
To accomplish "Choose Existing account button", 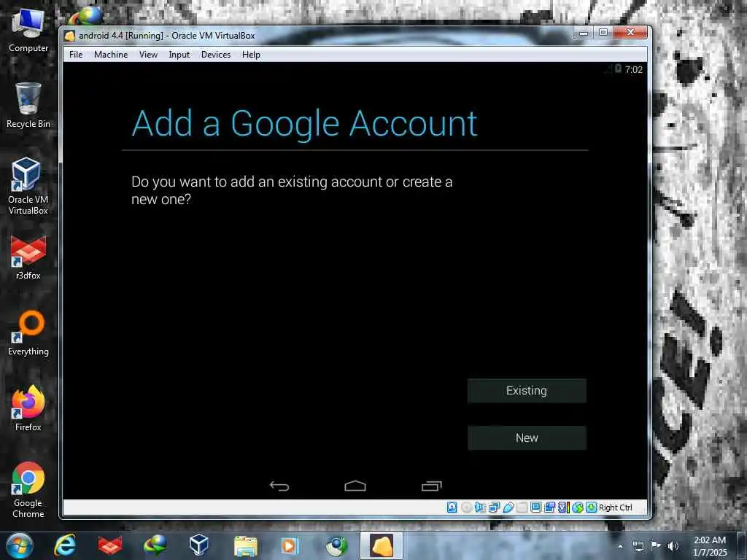I will click(x=527, y=391).
